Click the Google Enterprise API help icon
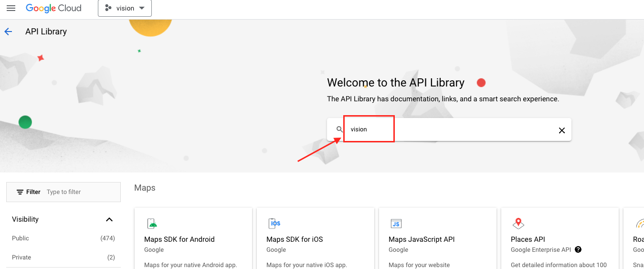This screenshot has width=644, height=269. [578, 249]
